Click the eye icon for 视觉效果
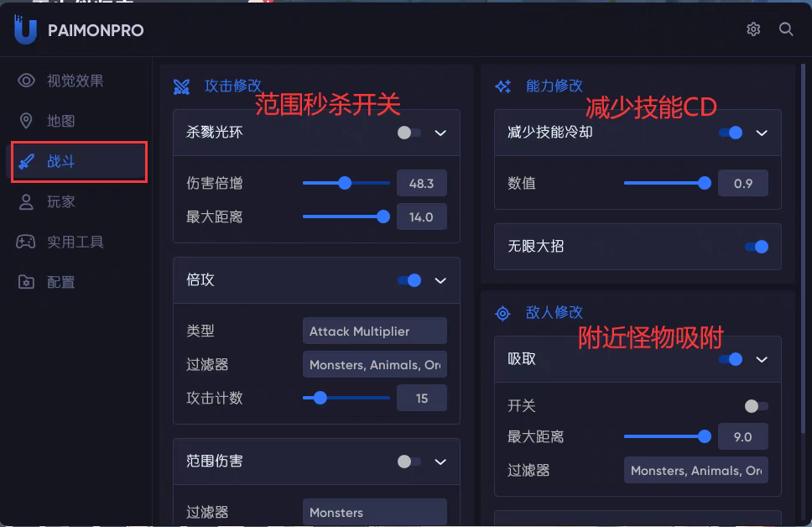The image size is (812, 527). coord(26,81)
